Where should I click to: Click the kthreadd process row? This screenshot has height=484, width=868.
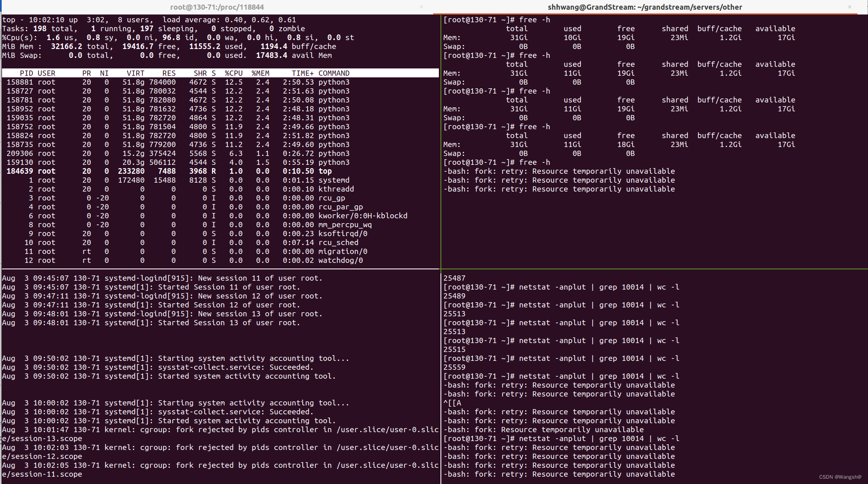coord(220,189)
